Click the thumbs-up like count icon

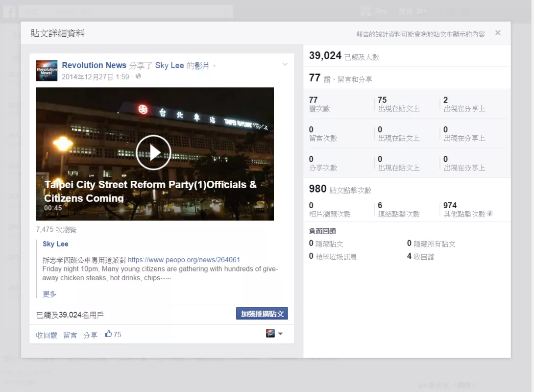[x=108, y=334]
